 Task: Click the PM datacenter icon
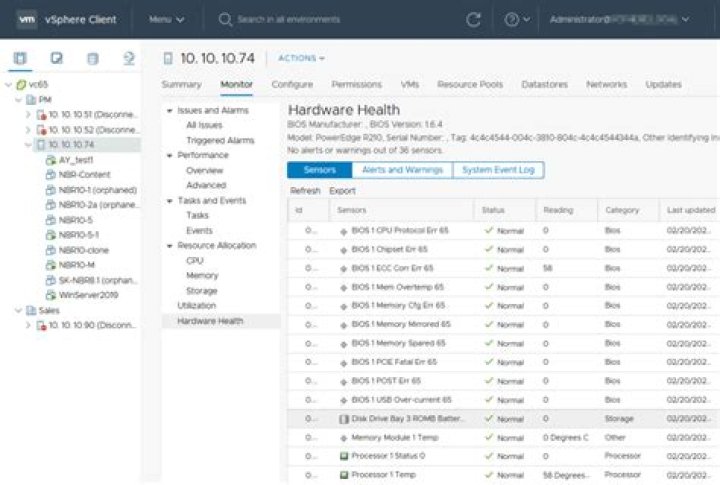tap(31, 100)
